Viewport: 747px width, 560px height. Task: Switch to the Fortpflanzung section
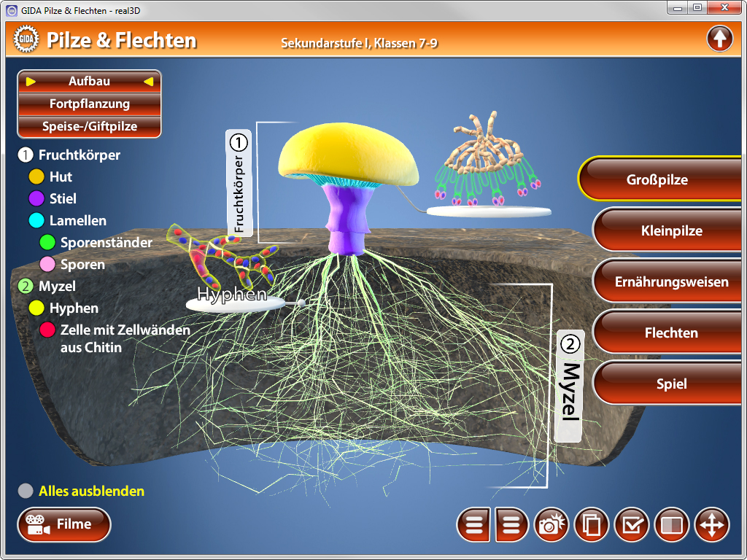[x=89, y=104]
